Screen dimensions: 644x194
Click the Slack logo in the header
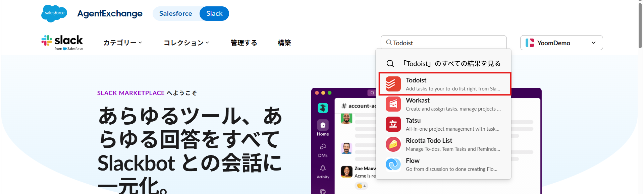62,43
